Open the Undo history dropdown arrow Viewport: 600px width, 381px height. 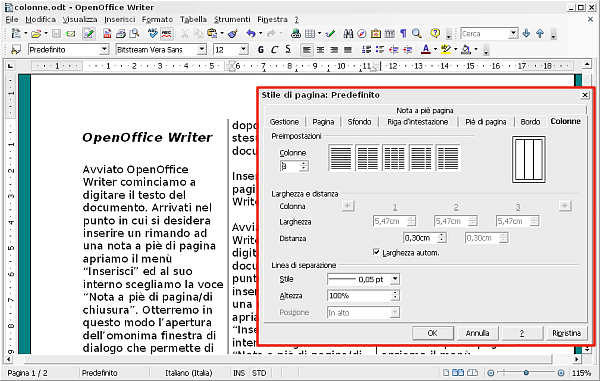point(261,34)
